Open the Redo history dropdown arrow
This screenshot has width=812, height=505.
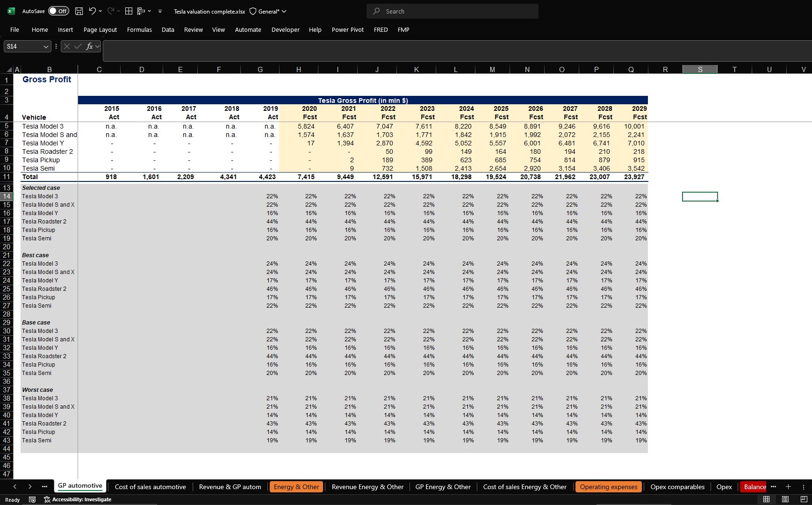pos(119,11)
